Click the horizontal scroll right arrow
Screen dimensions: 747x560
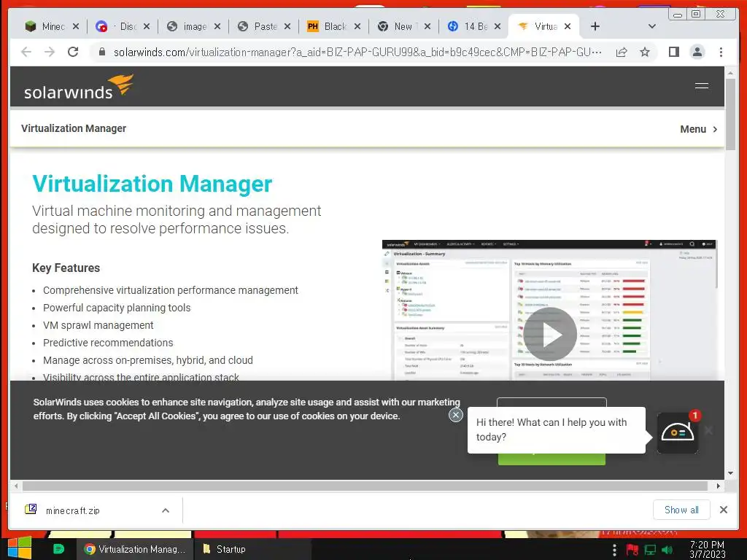[719, 486]
